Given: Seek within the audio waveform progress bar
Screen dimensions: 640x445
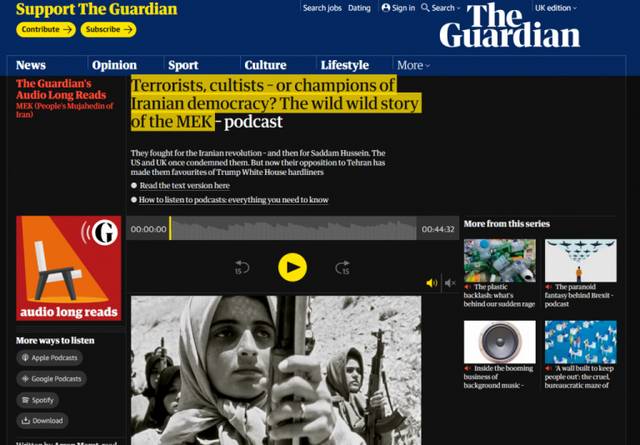Looking at the screenshot, I should 293,228.
